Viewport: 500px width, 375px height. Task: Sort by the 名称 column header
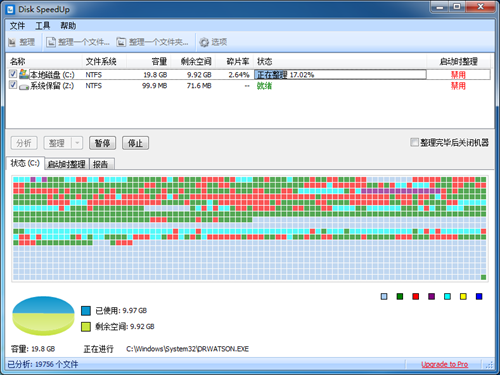point(44,62)
